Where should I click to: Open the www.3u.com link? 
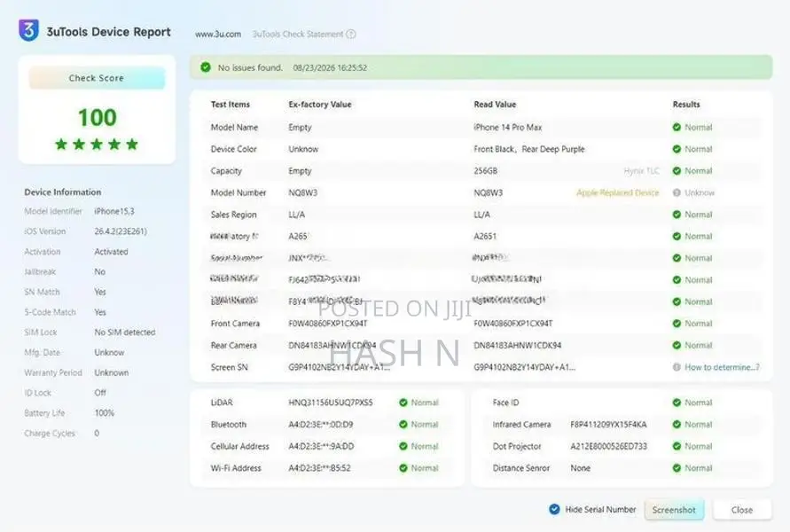[218, 35]
